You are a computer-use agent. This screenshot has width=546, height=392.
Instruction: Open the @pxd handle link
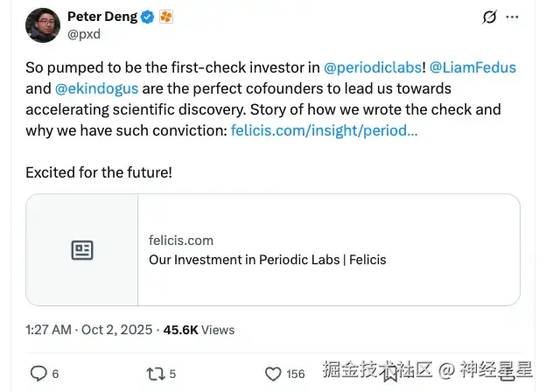84,34
